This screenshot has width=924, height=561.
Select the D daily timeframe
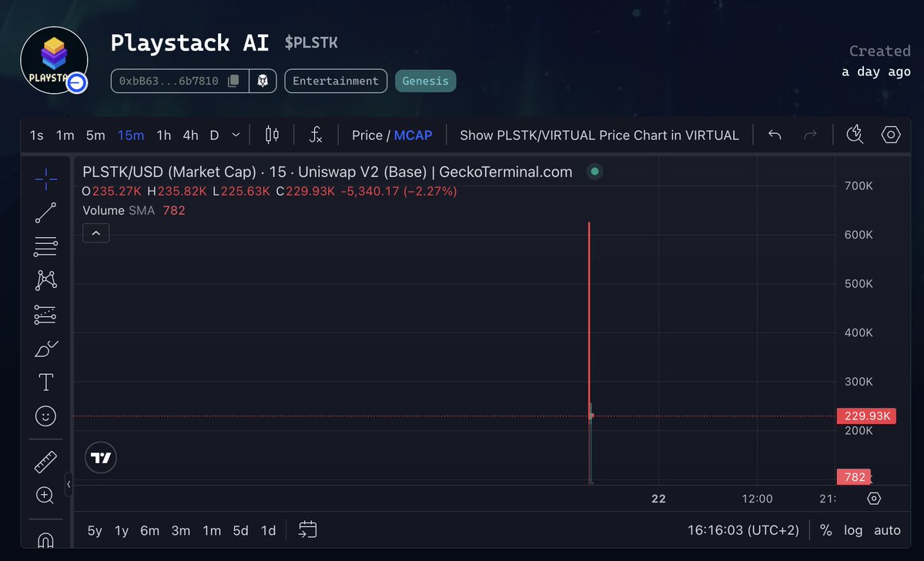point(214,135)
